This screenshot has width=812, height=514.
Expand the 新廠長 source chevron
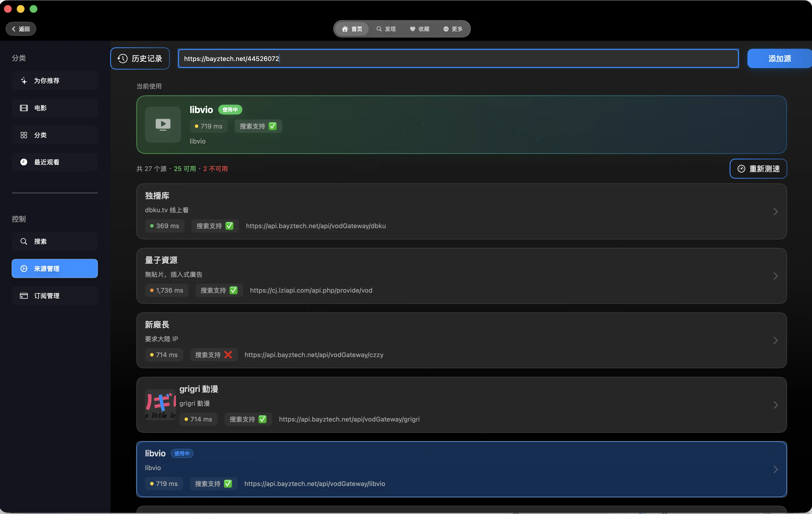point(775,341)
